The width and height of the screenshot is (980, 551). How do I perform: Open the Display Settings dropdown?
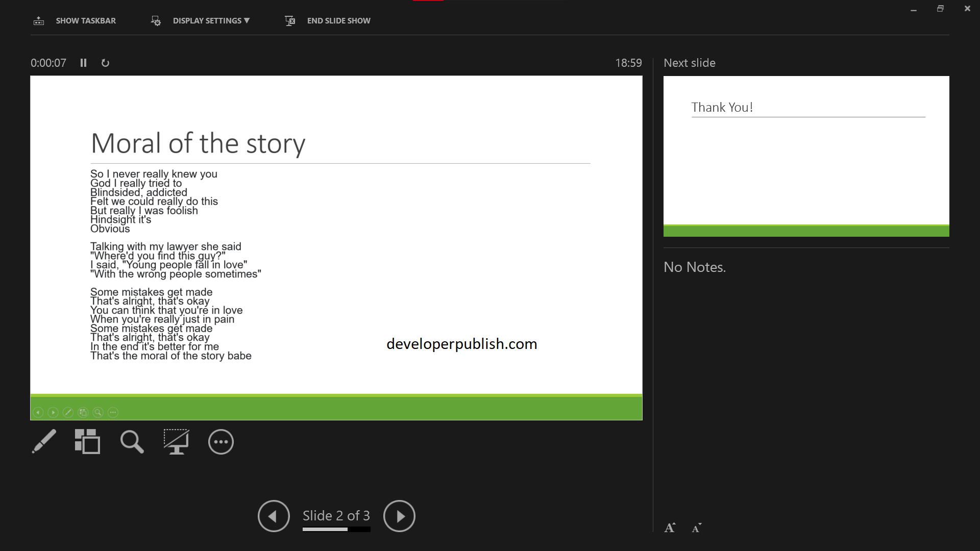coord(211,20)
